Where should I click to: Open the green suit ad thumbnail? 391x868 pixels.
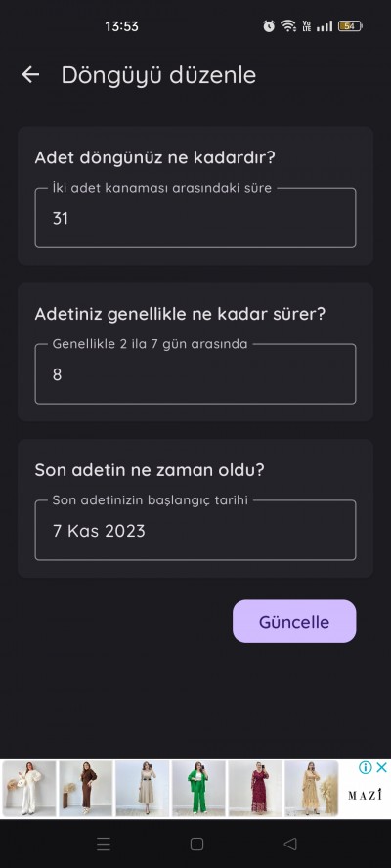click(x=198, y=789)
